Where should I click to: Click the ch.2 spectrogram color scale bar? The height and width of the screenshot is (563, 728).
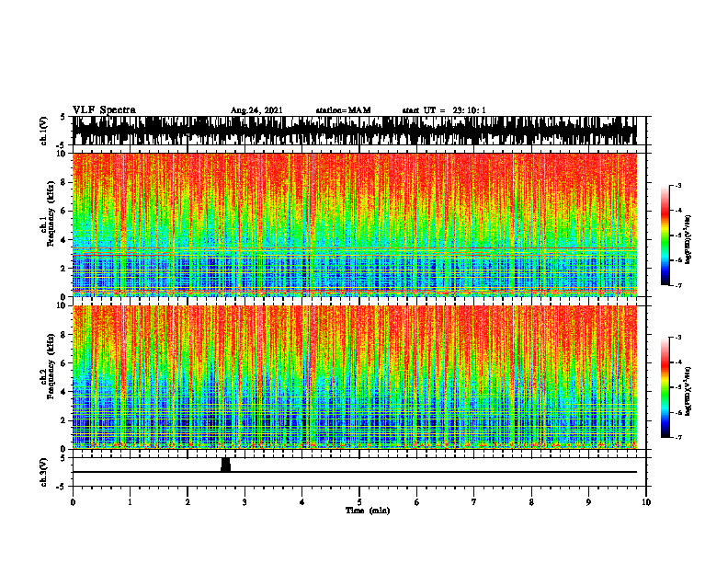point(665,387)
